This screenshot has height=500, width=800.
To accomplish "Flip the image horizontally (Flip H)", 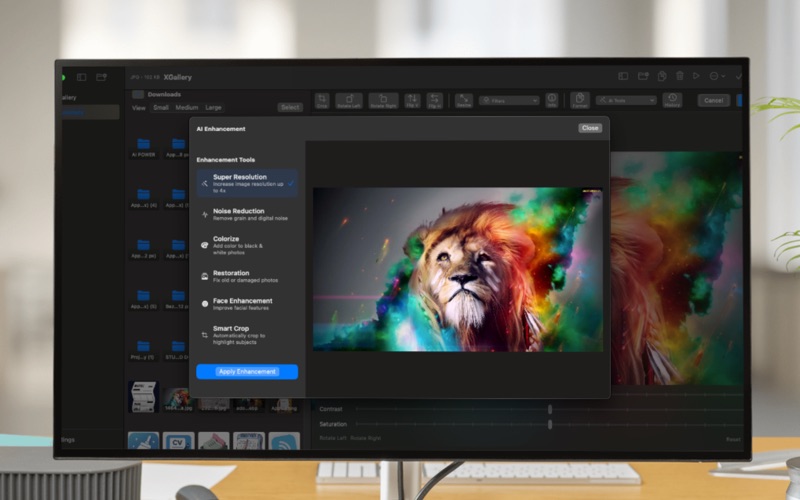I will [435, 101].
